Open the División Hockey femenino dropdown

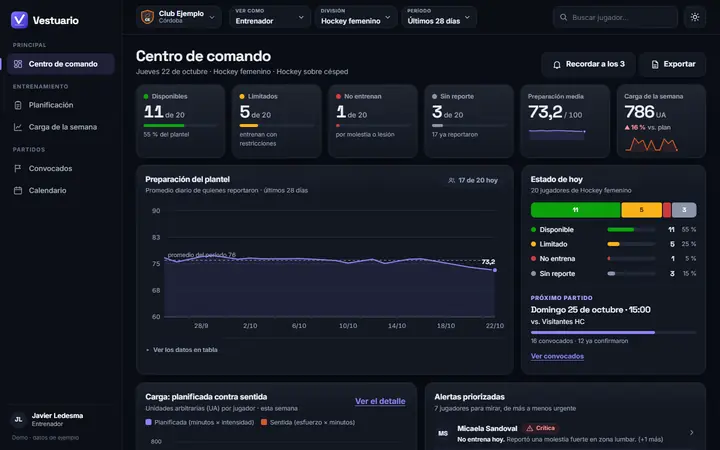356,17
